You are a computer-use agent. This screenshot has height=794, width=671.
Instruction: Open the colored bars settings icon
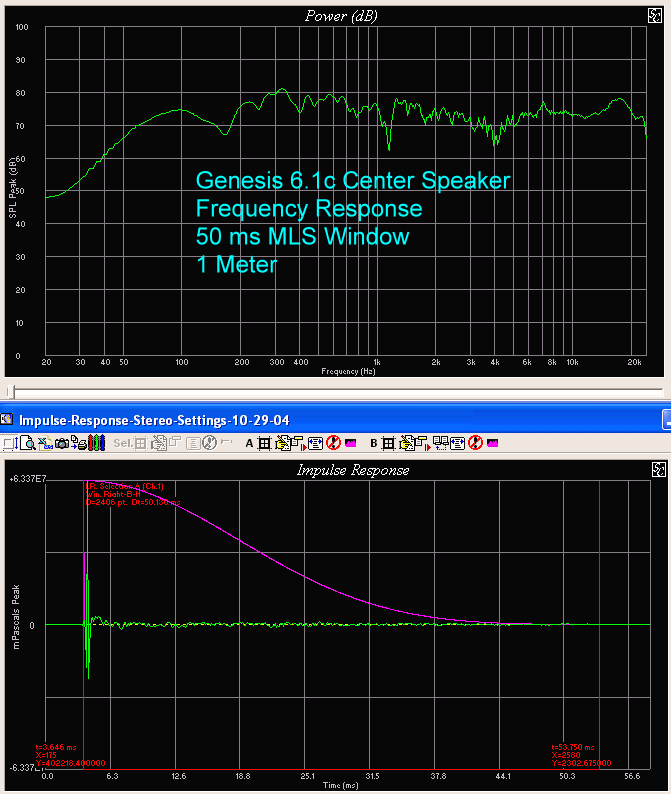[x=96, y=444]
